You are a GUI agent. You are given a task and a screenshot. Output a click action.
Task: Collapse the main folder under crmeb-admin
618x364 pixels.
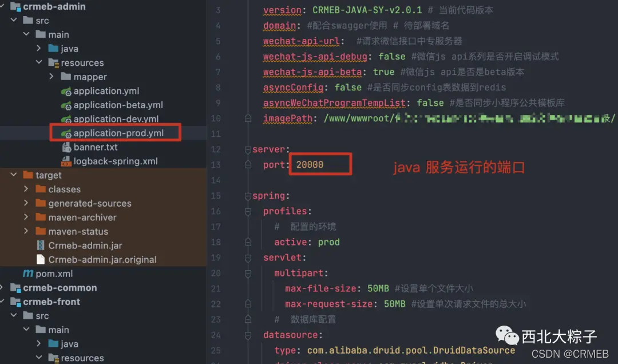[26, 34]
